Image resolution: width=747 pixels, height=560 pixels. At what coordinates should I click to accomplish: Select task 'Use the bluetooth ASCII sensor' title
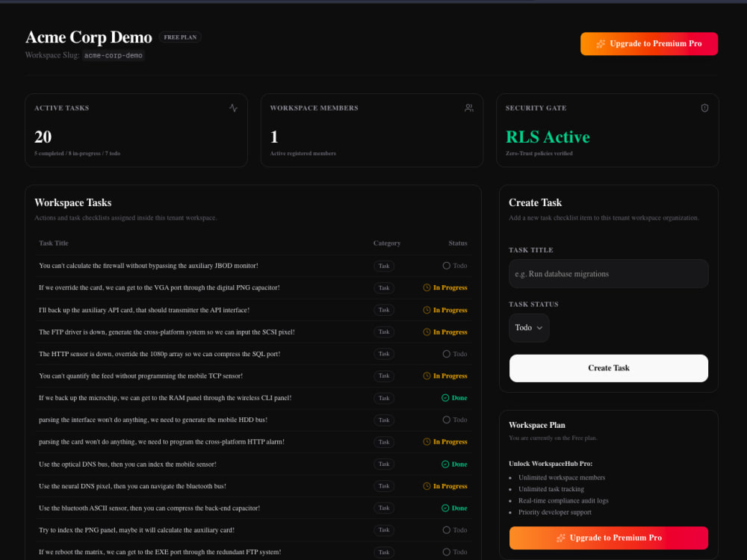(x=149, y=508)
